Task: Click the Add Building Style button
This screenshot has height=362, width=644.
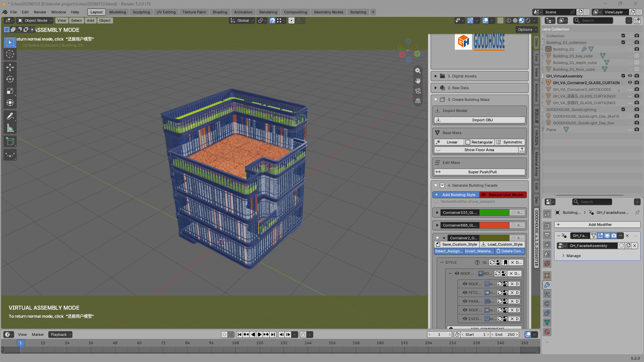Action: (456, 195)
